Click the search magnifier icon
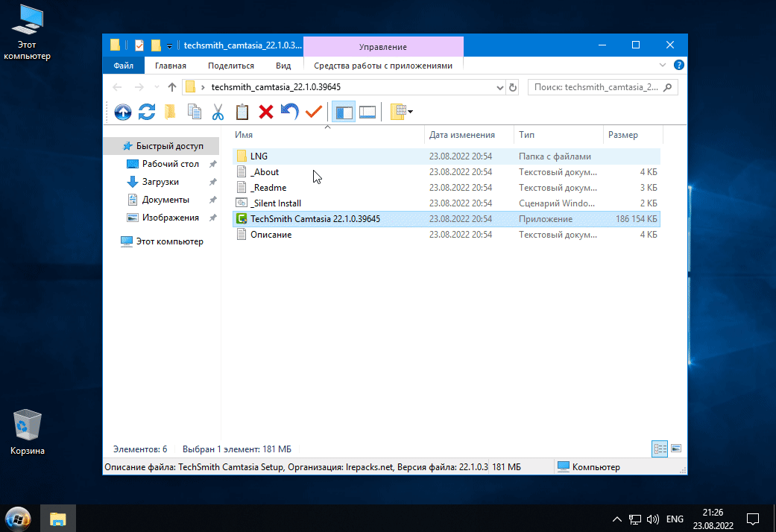This screenshot has width=776, height=532. (668, 87)
